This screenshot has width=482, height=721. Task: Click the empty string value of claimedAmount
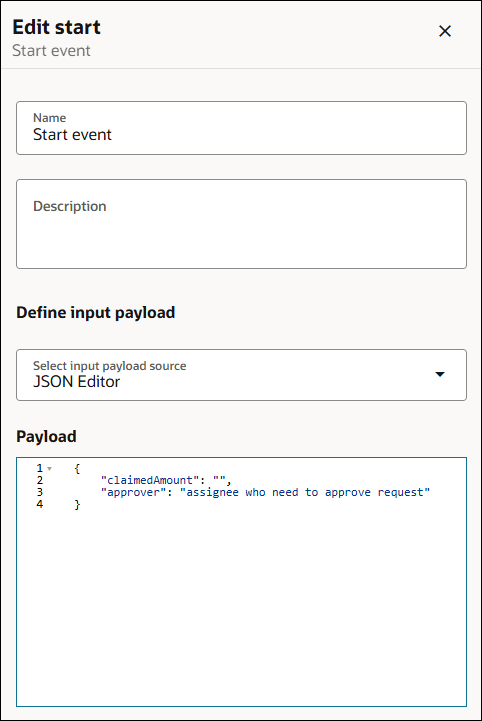(219, 480)
